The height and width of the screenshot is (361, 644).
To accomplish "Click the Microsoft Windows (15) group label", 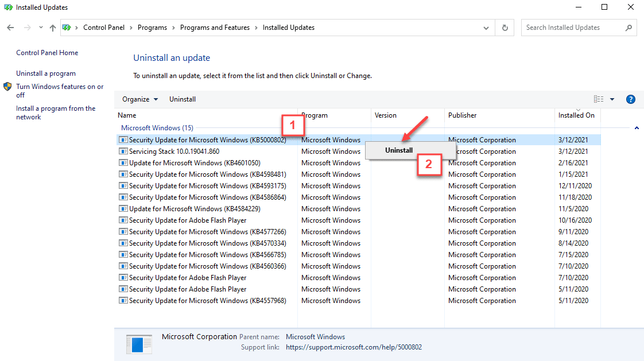I will tap(157, 128).
